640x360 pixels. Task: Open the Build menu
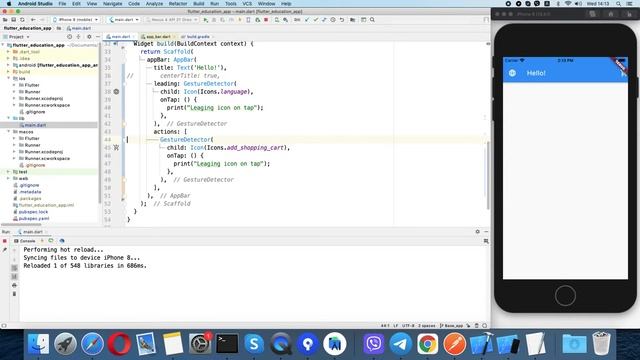click(199, 4)
